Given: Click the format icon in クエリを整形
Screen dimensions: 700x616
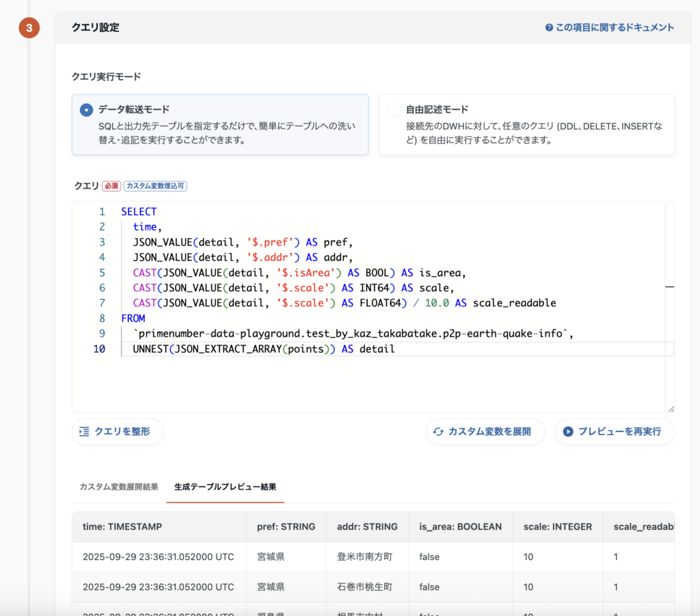Looking at the screenshot, I should pyautogui.click(x=84, y=431).
